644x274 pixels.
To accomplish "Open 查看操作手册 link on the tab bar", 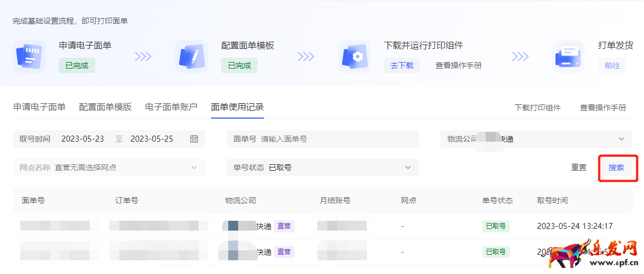I will [x=603, y=108].
